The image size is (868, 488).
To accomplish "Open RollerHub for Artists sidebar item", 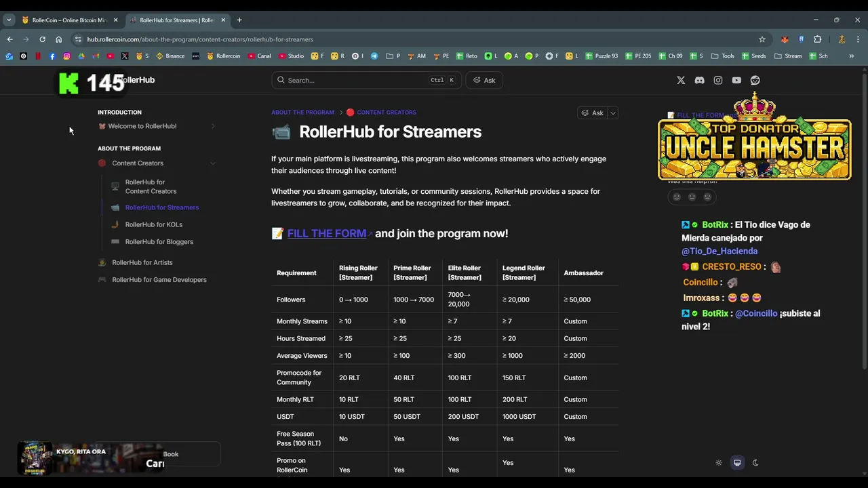I will point(142,262).
